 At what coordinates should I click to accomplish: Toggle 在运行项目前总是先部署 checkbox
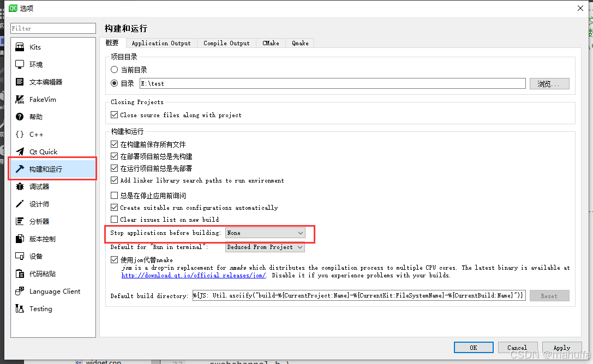[x=114, y=168]
